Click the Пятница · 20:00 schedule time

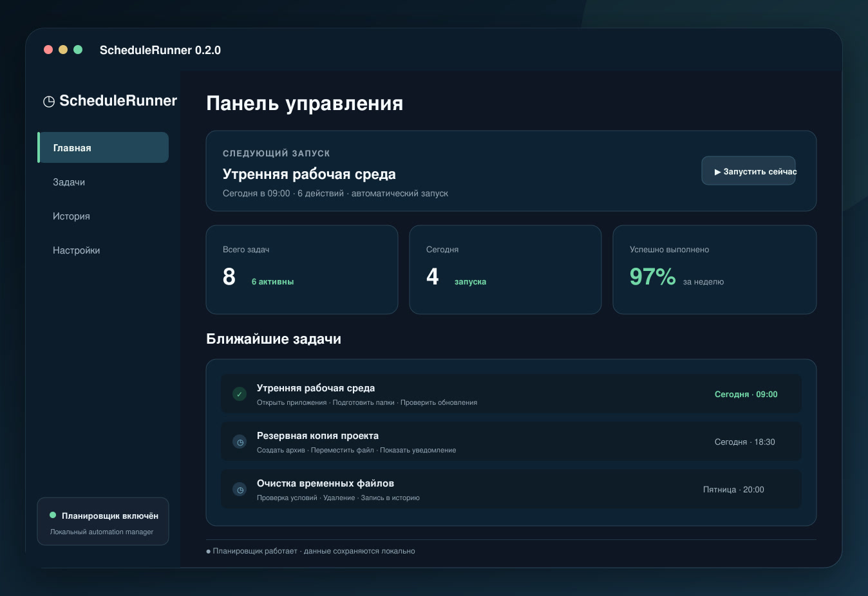point(733,489)
